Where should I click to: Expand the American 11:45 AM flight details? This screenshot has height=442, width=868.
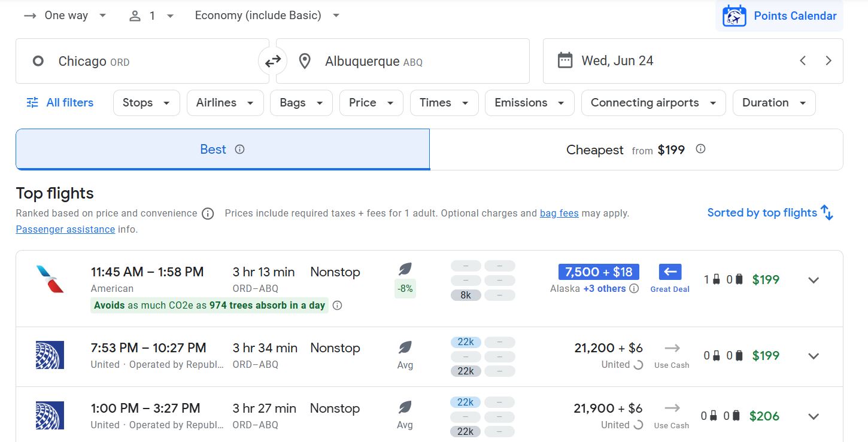[813, 280]
